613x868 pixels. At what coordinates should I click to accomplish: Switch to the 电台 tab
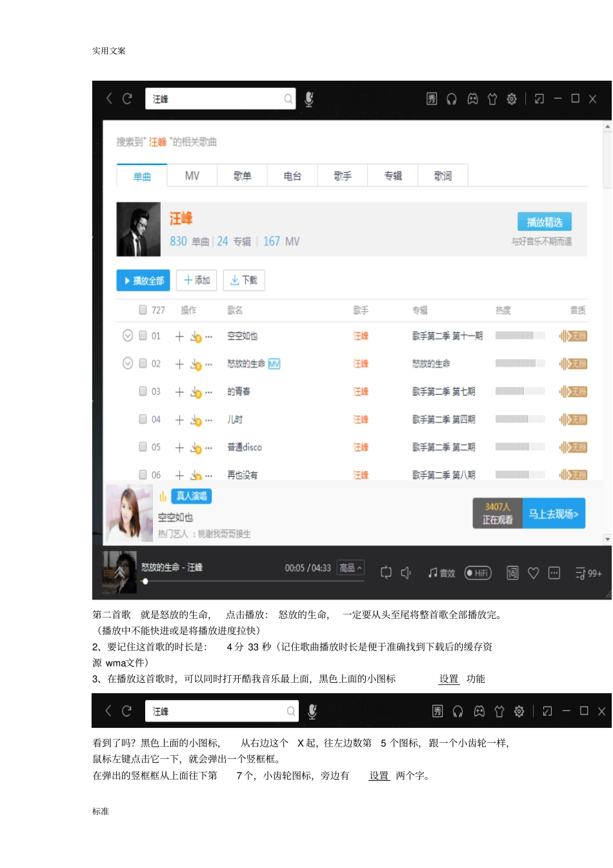292,176
